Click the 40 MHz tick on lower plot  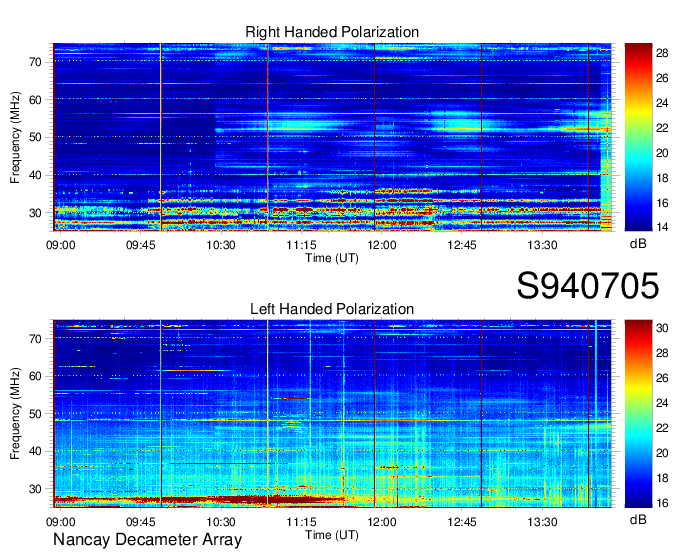[x=36, y=451]
